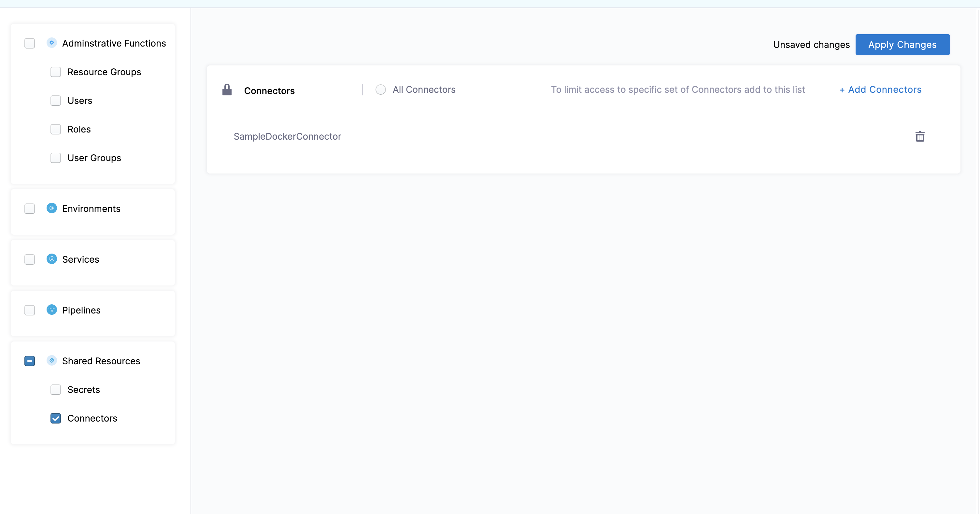Click the SampleDockerConnector entry

[x=287, y=136]
